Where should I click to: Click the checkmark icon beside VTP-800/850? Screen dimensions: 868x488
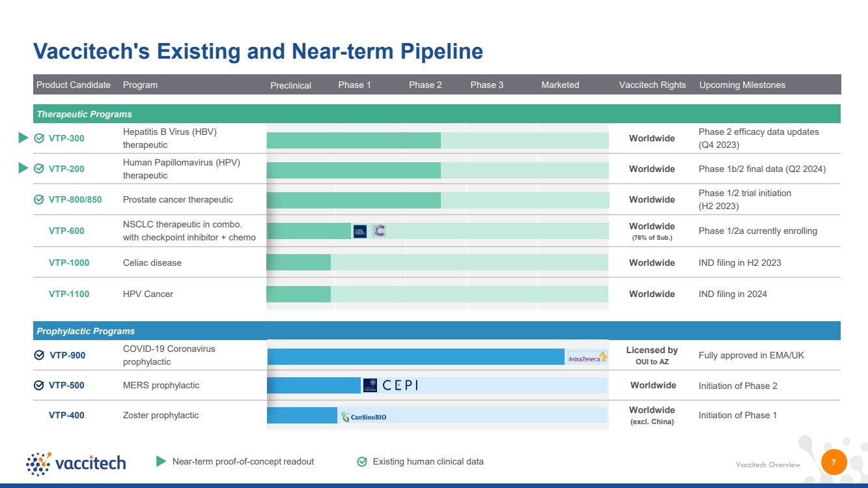tap(39, 199)
